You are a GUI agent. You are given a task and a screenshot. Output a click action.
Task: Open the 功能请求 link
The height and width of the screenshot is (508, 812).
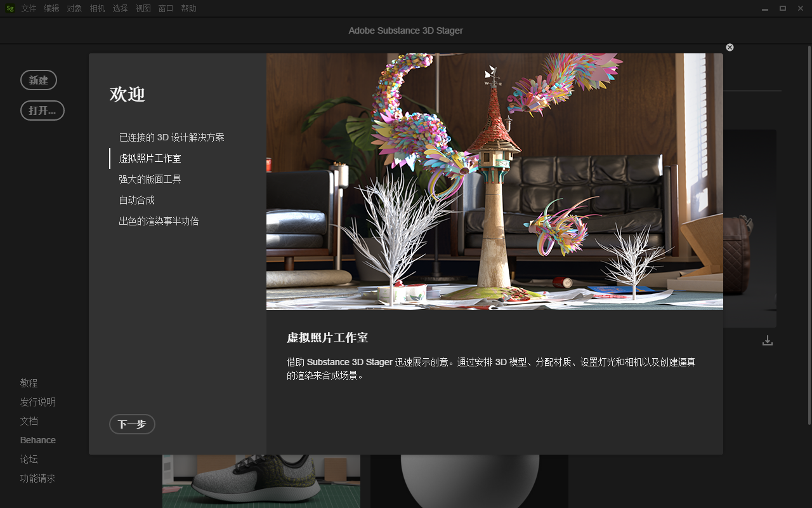point(37,478)
